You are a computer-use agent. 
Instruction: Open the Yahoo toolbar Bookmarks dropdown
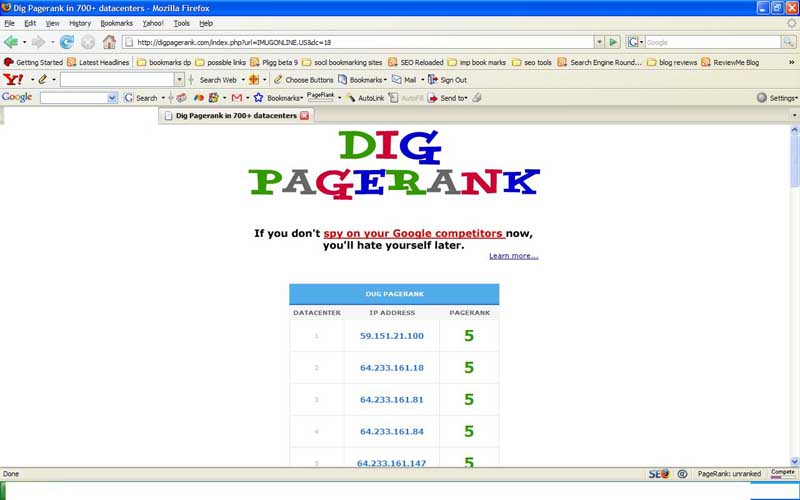point(362,80)
